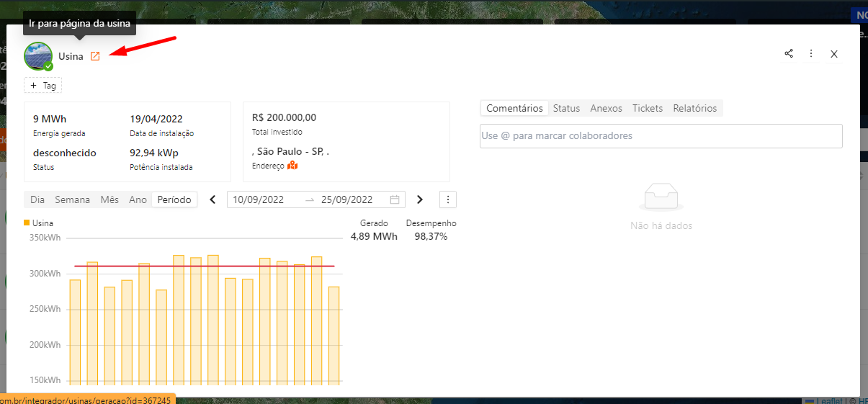The image size is (868, 404).
Task: Go to previous date period arrow
Action: (x=212, y=199)
